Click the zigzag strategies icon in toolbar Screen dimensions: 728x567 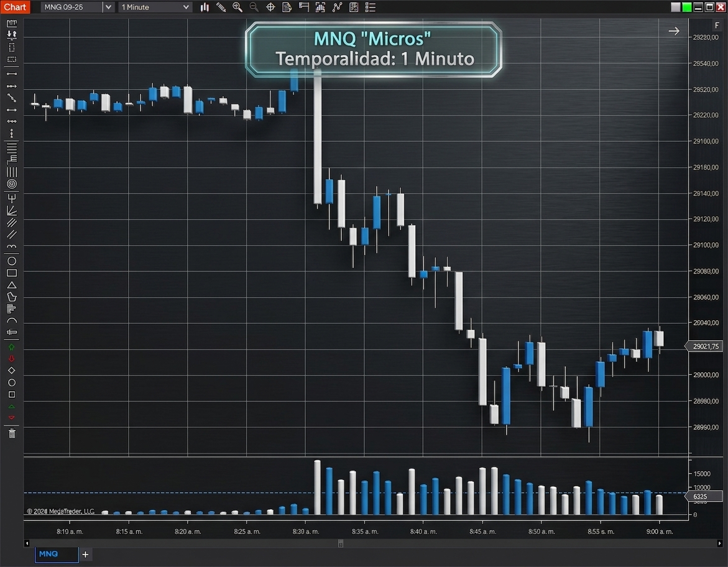tap(337, 7)
